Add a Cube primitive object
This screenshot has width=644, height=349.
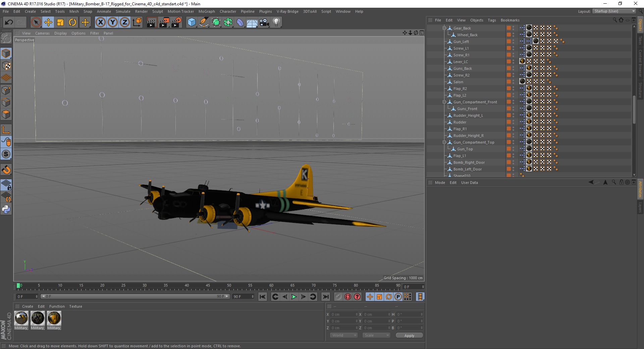point(192,22)
